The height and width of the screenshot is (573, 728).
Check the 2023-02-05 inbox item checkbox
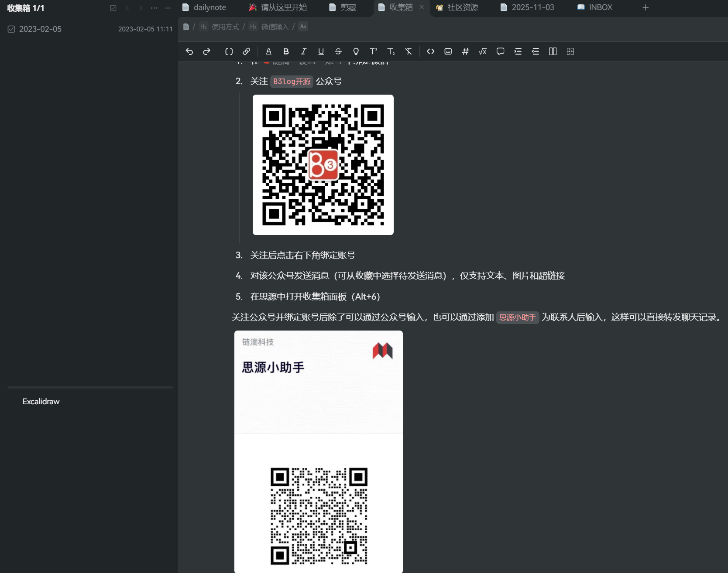point(11,29)
